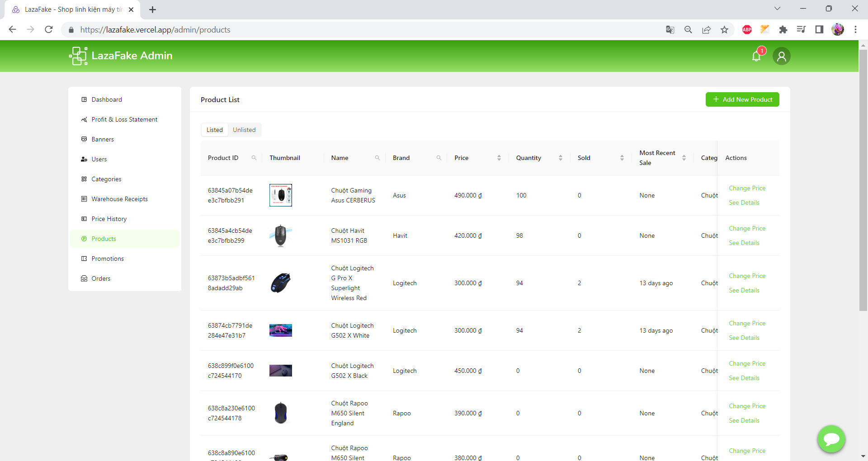
Task: Click Change Price for Chuột Havit MS1031
Action: coord(747,228)
